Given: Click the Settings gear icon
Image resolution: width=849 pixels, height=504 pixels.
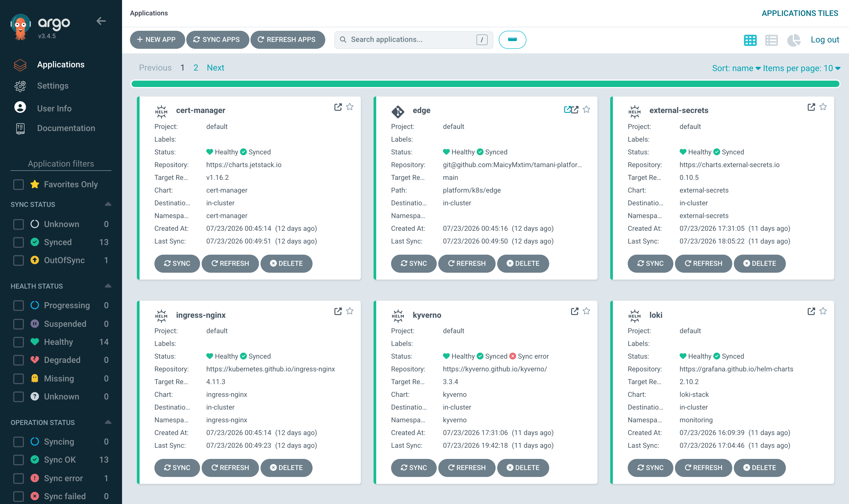Looking at the screenshot, I should 20,86.
